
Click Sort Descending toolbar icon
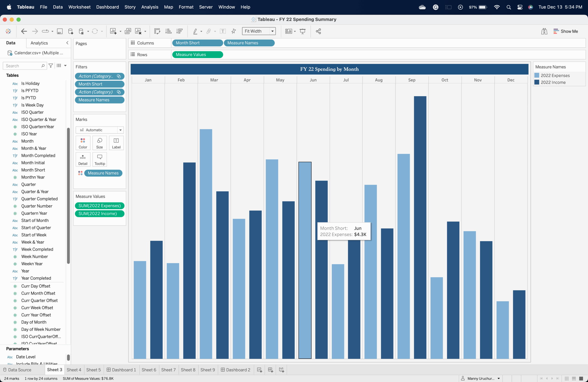pos(180,31)
